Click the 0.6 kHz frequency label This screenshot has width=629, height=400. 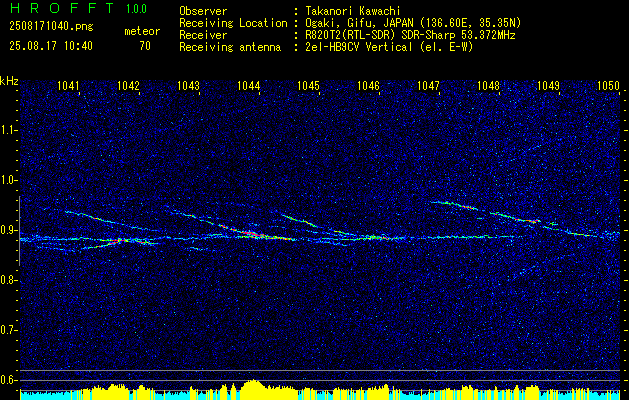7,380
